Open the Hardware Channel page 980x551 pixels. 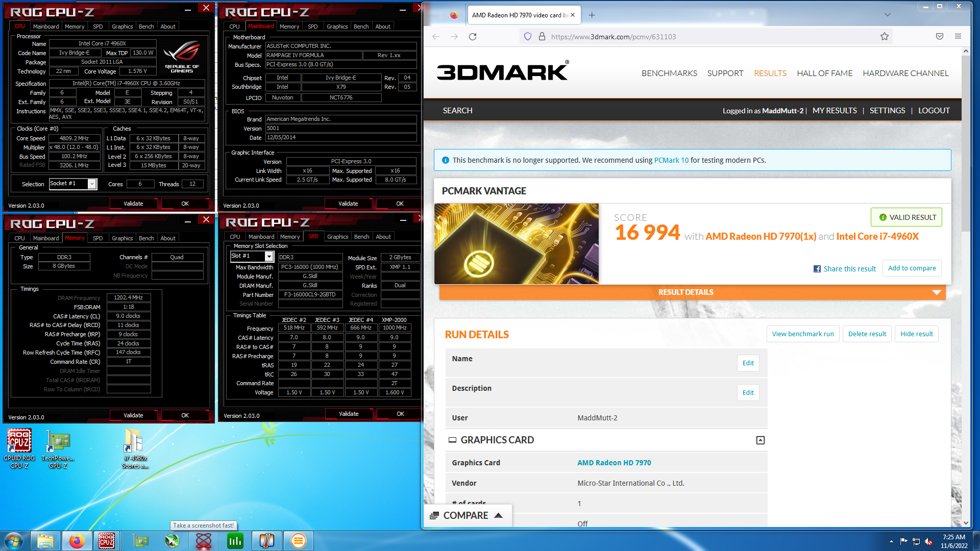tap(905, 73)
